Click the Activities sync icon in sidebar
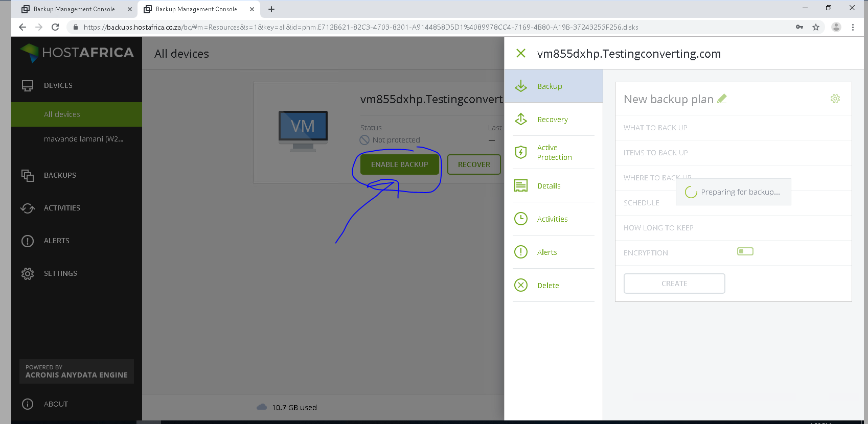 [x=28, y=208]
